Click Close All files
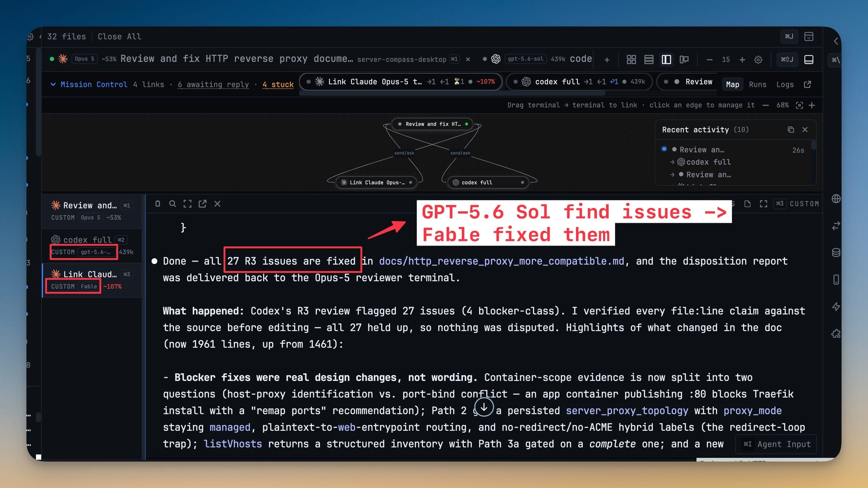This screenshot has width=868, height=488. point(119,36)
